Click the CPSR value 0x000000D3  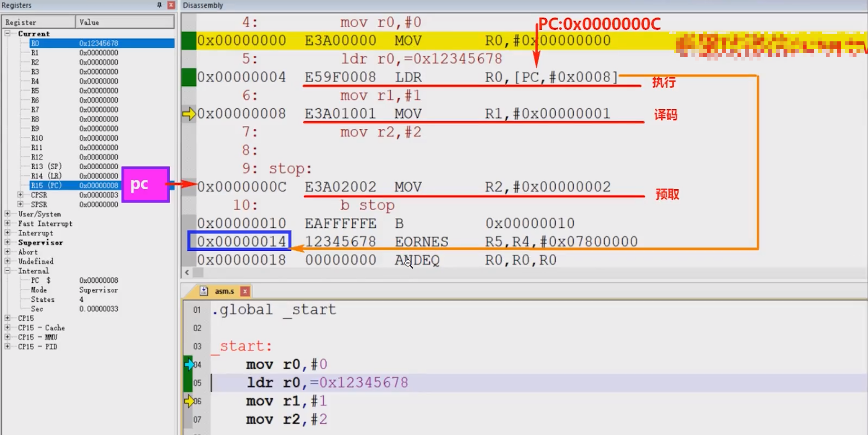99,195
